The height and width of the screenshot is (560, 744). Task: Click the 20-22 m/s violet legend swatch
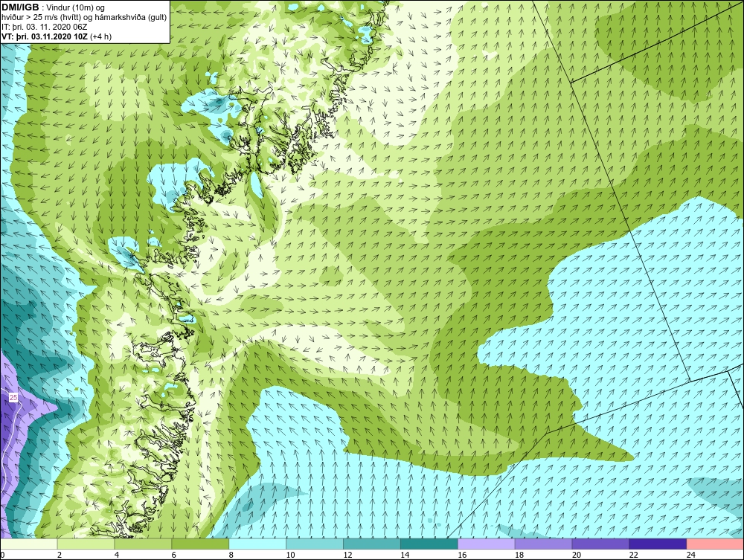tap(600, 544)
